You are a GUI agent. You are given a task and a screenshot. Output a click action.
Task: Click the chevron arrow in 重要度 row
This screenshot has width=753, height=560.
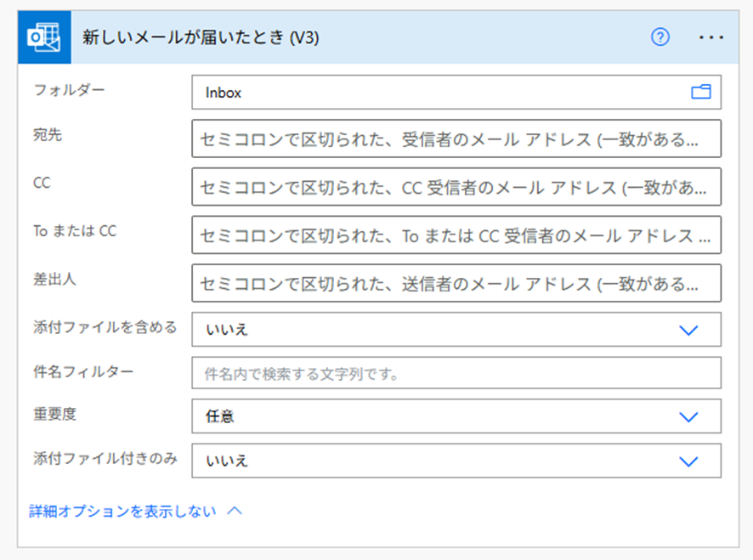click(x=688, y=417)
